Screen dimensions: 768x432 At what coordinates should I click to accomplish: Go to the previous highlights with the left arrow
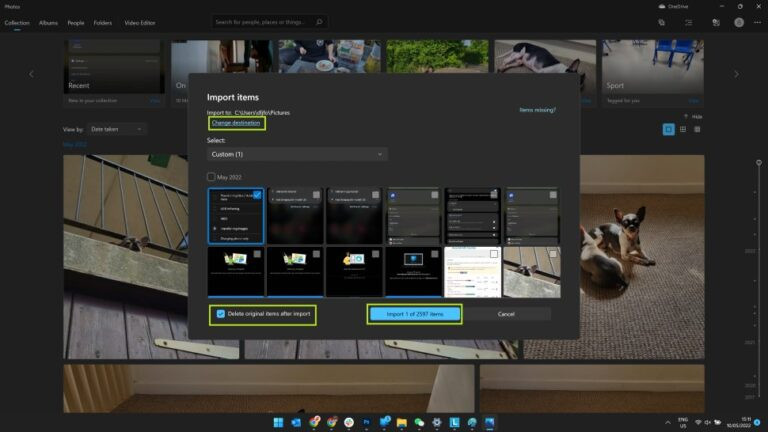click(32, 74)
